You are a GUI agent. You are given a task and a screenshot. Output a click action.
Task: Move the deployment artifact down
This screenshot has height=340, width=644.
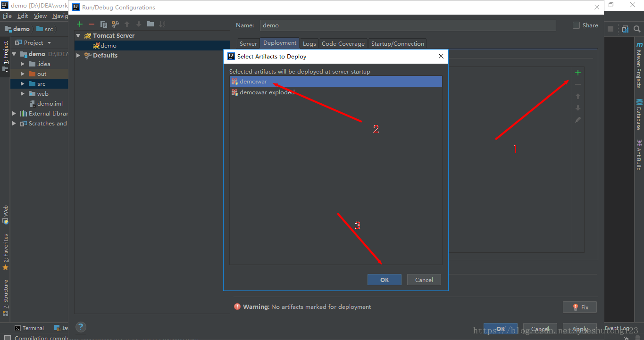tap(578, 108)
